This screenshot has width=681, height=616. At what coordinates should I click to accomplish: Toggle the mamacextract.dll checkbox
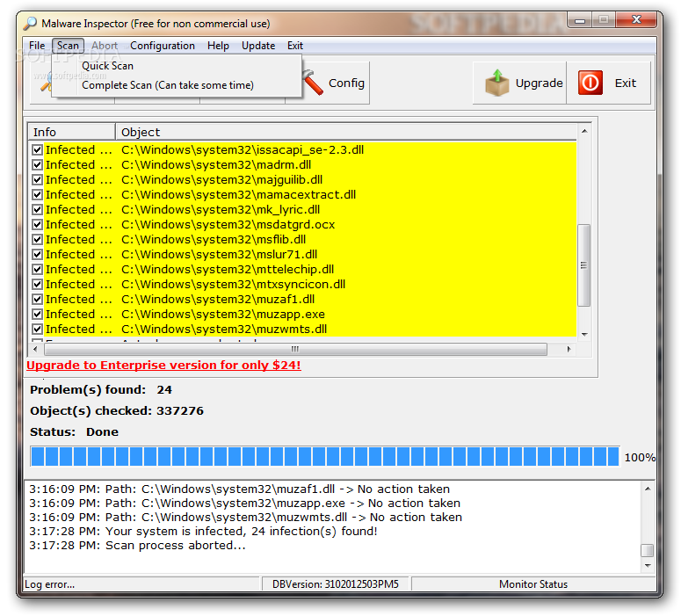(x=38, y=194)
